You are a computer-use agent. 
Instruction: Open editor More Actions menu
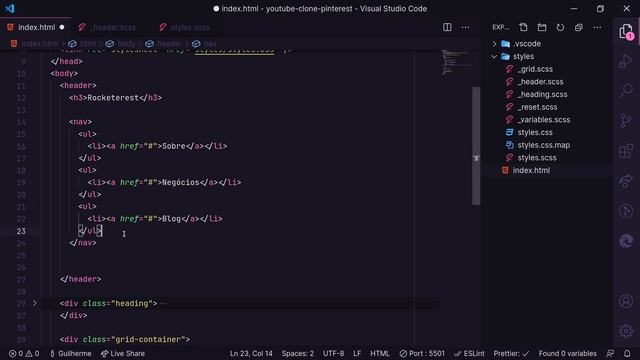(465, 27)
